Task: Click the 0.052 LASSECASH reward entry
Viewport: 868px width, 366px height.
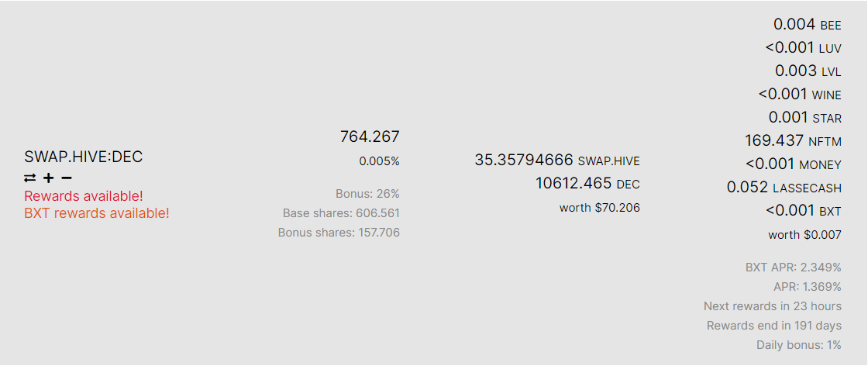Action: [784, 187]
